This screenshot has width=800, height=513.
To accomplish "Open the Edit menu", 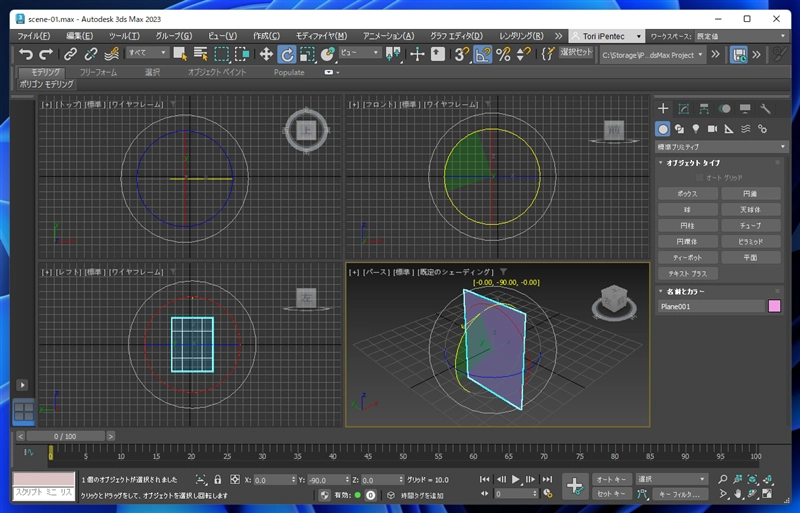I will [80, 36].
